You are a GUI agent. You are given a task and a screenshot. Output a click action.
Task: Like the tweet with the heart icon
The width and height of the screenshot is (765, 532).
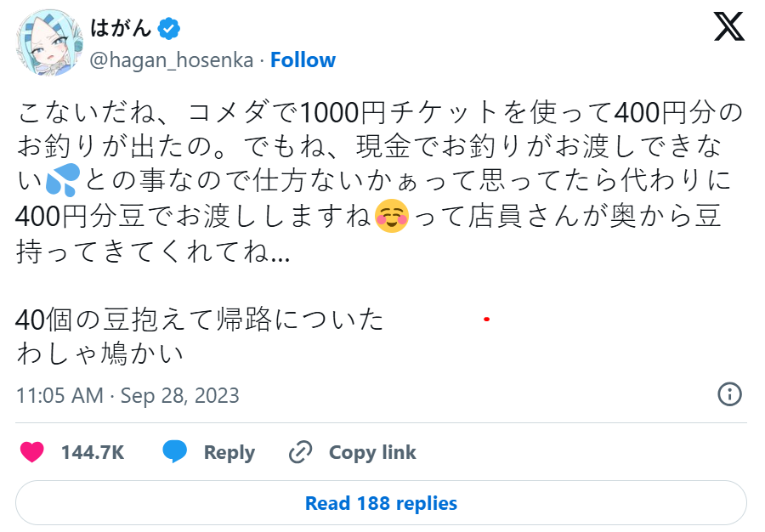[x=32, y=452]
